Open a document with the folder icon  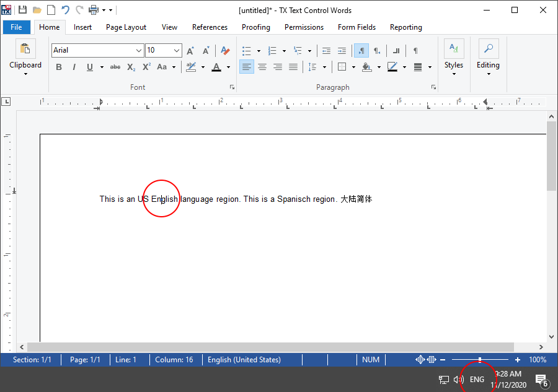37,10
